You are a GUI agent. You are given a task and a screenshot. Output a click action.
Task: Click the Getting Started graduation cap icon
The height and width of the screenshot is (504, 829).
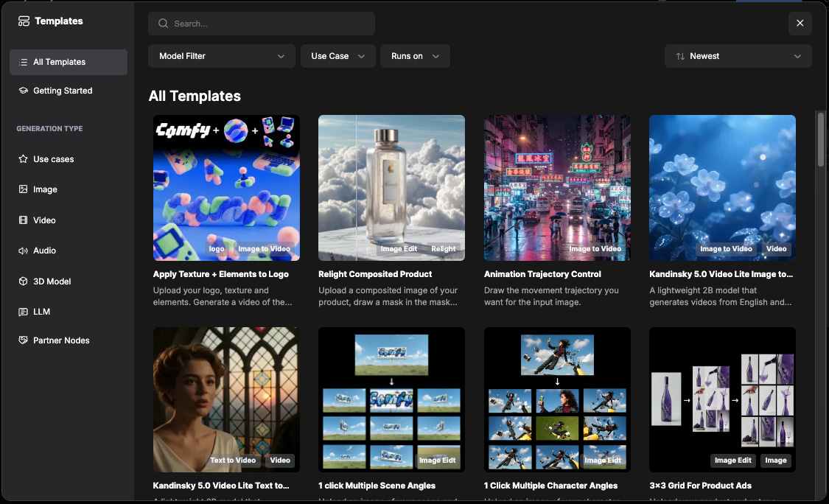pyautogui.click(x=24, y=91)
